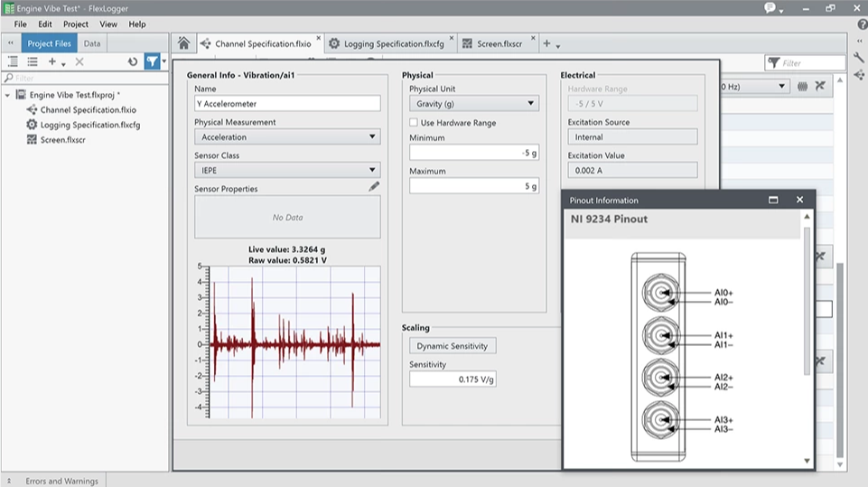Click the Maximum value field
The image size is (868, 487).
474,186
